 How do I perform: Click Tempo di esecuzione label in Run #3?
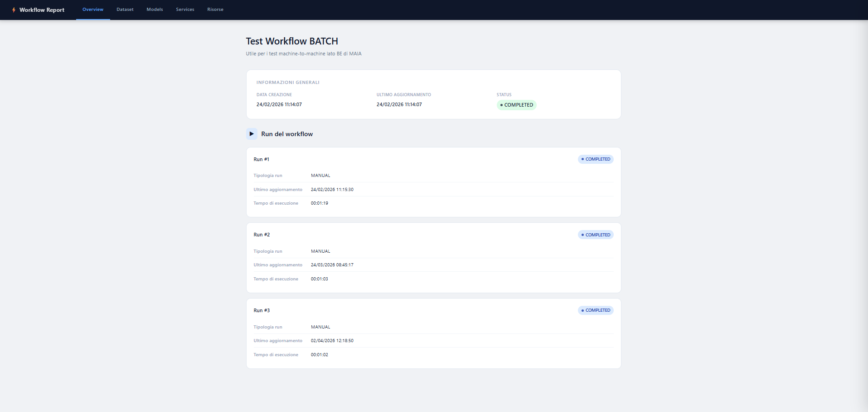point(276,355)
